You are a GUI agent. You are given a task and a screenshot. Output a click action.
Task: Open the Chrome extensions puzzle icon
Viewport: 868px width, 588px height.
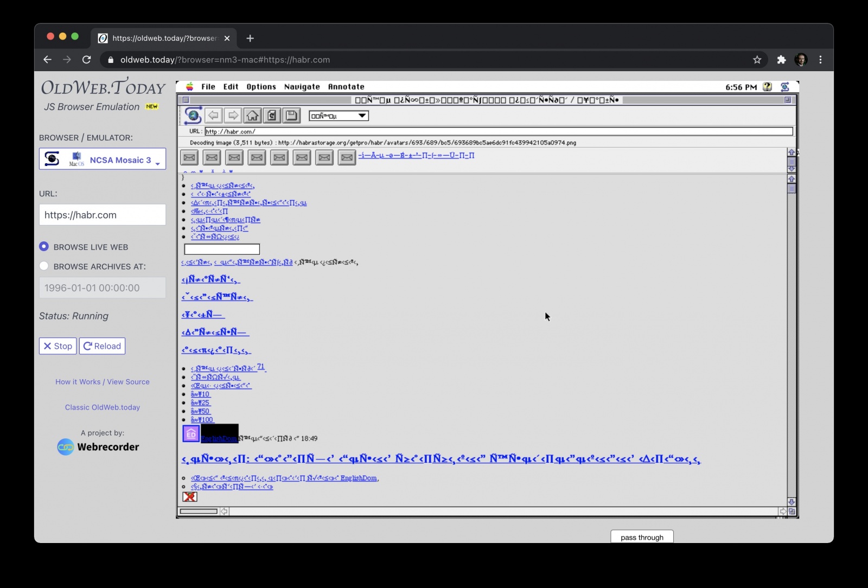781,60
